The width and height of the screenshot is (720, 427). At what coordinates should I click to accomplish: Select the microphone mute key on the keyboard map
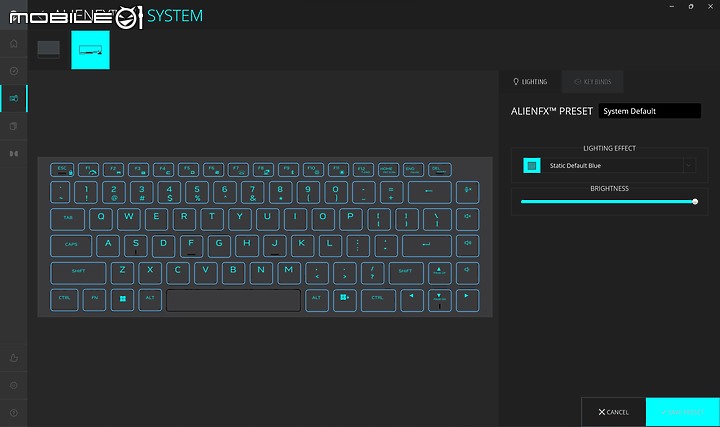pyautogui.click(x=468, y=192)
